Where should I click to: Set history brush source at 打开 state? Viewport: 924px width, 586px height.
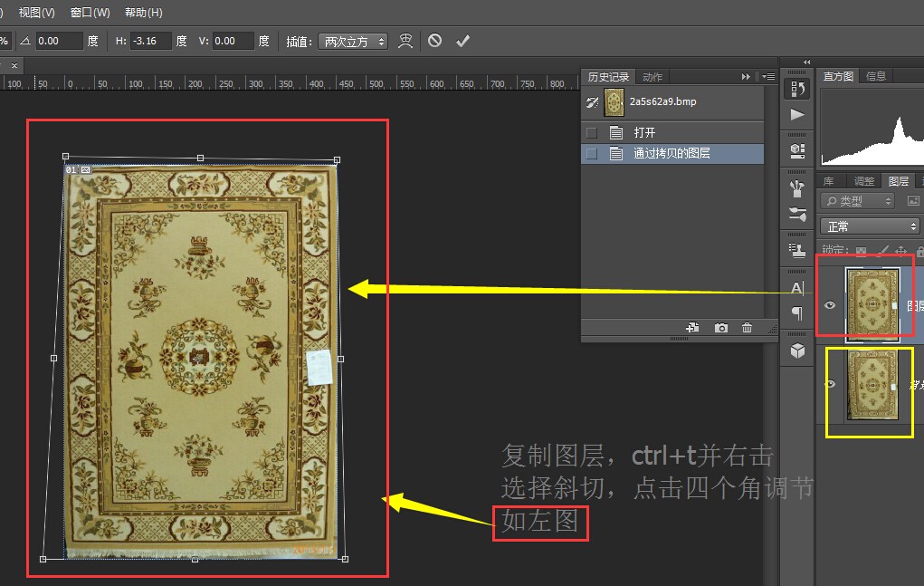592,132
